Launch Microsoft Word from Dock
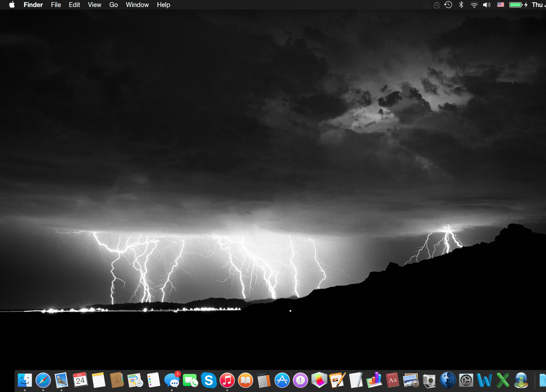 tap(485, 380)
